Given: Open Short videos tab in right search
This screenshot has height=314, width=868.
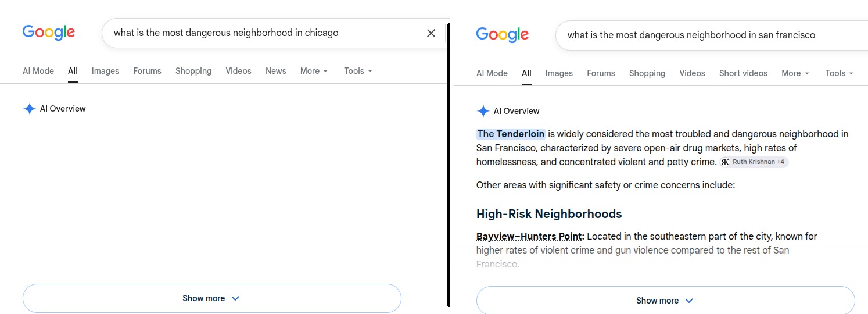Looking at the screenshot, I should (743, 73).
